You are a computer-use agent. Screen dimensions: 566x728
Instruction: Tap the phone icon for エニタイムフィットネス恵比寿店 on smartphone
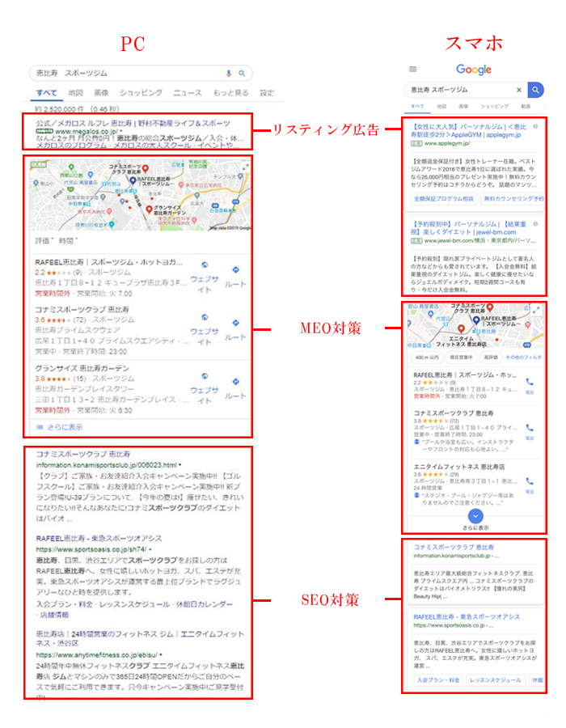[530, 481]
